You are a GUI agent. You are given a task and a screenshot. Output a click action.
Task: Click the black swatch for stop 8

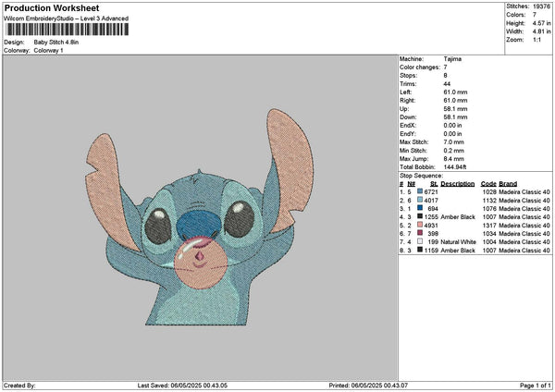421,251
